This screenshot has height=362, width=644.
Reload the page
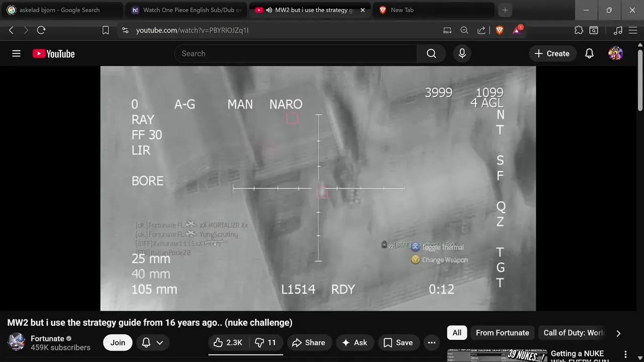pos(41,30)
